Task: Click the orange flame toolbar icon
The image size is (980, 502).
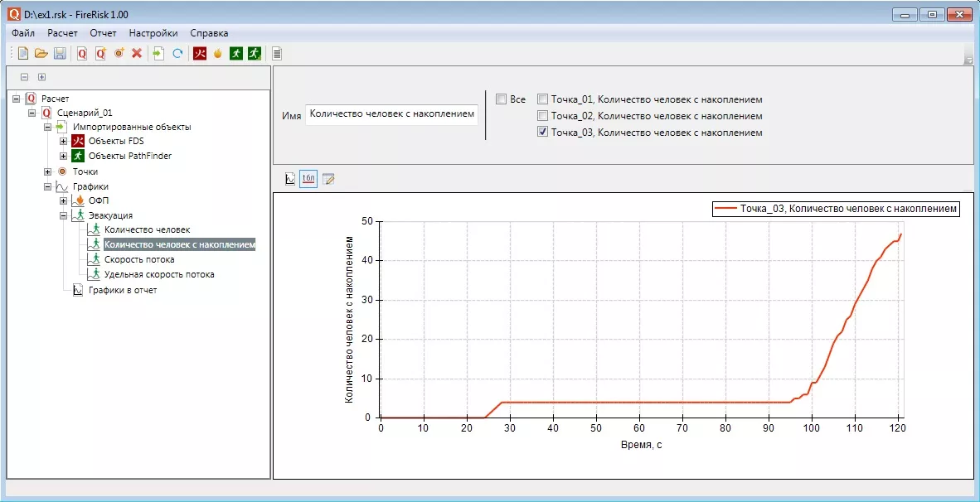Action: pos(218,54)
